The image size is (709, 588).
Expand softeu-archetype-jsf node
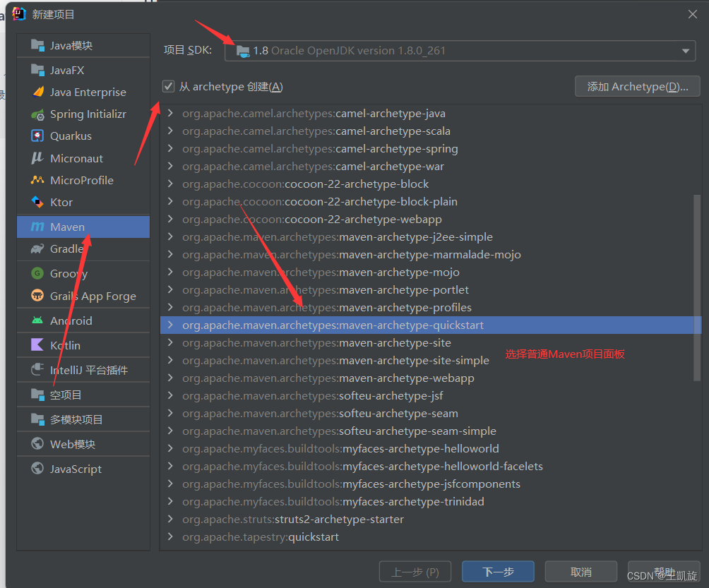170,395
